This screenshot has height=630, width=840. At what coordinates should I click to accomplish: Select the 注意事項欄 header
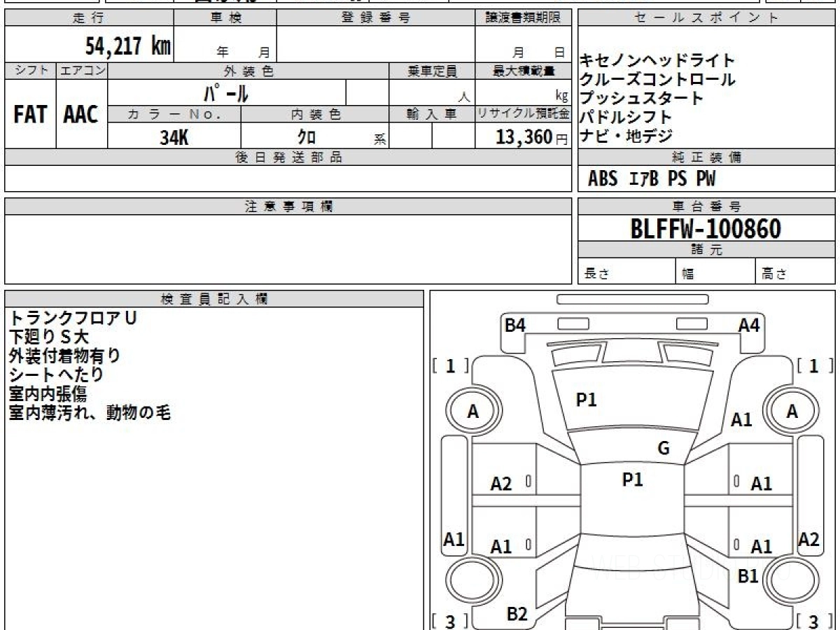tap(288, 206)
